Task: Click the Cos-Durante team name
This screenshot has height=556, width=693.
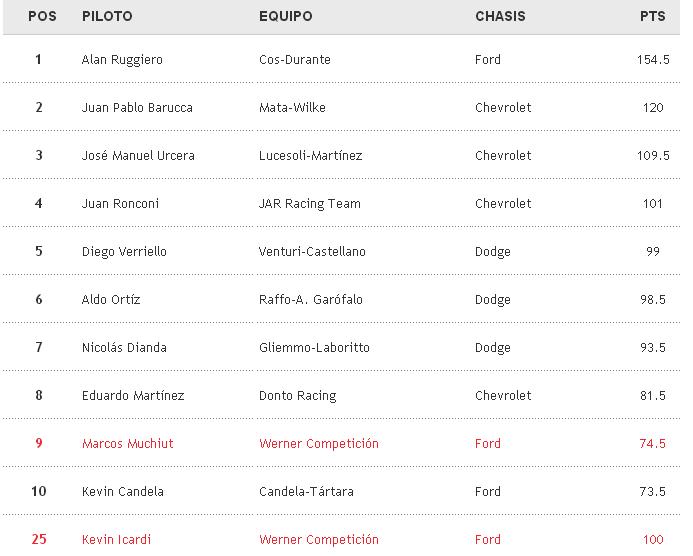Action: (x=294, y=60)
